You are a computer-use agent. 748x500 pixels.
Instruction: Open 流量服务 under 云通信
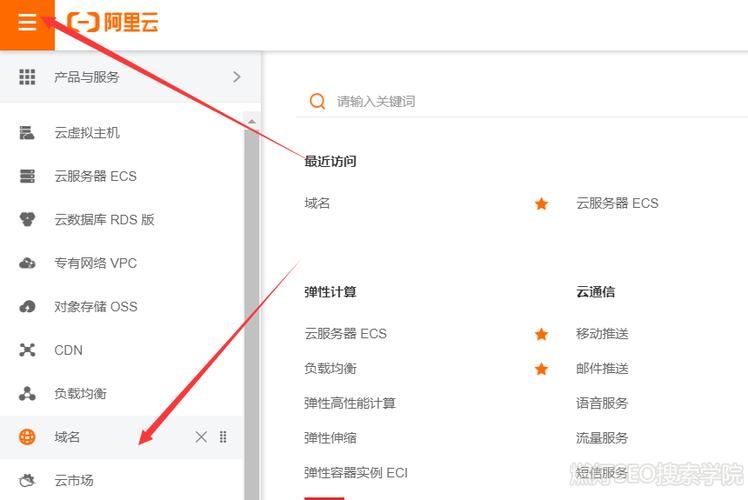602,438
